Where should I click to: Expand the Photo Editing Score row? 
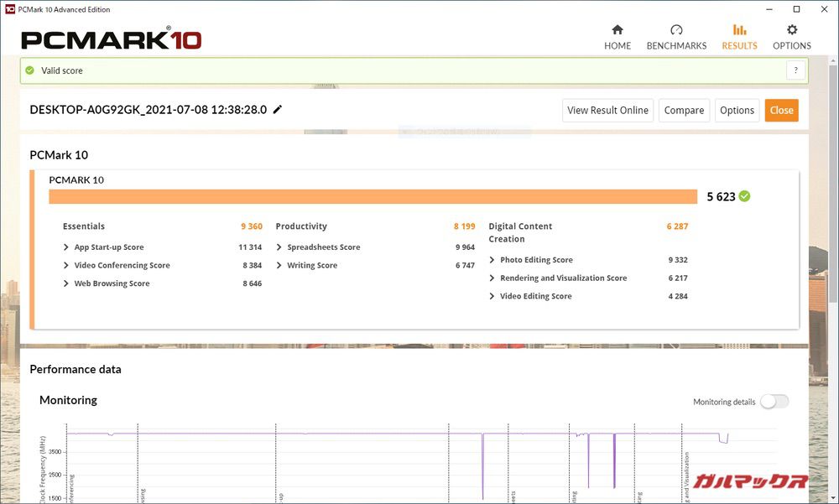pyautogui.click(x=492, y=260)
